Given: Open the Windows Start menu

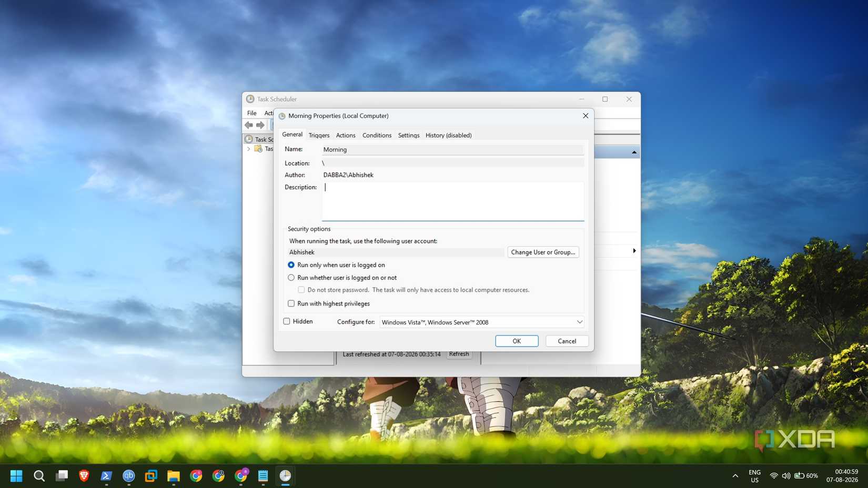Looking at the screenshot, I should click(16, 476).
